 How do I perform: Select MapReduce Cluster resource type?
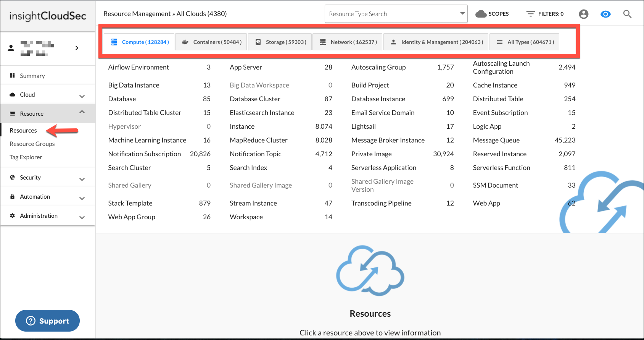point(259,140)
